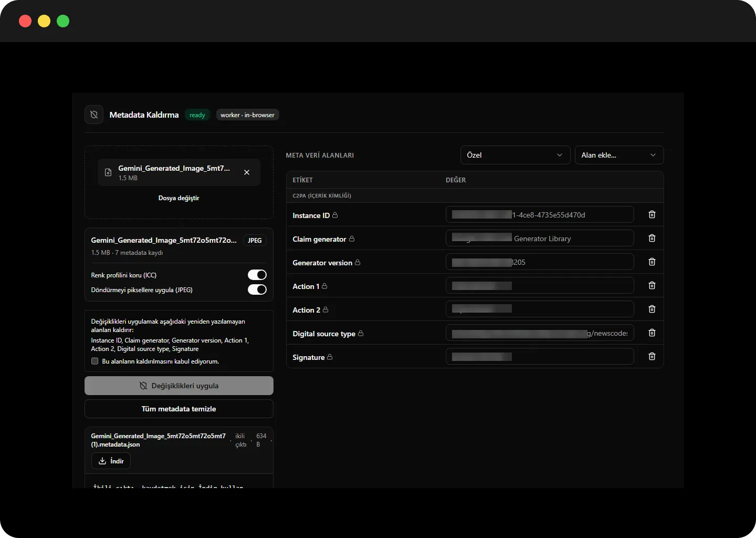Click the 1.5 MB · 7 metadata kaydı text
Image resolution: width=756 pixels, height=538 pixels.
point(127,253)
